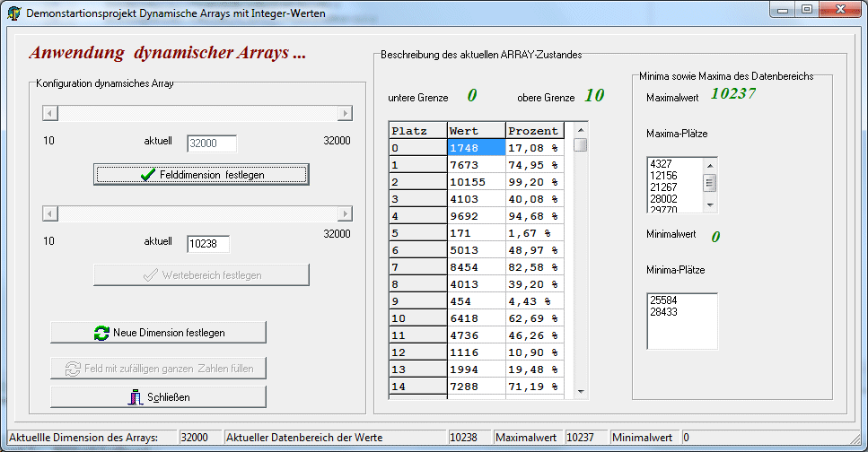Screen dimensions: 868x452
Task: Click the Prozent column header
Action: point(535,131)
